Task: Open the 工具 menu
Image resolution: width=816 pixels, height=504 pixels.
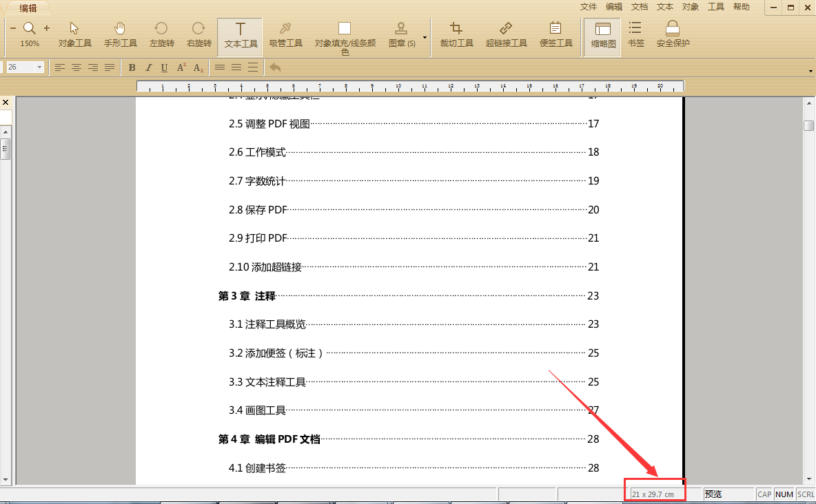Action: [716, 7]
